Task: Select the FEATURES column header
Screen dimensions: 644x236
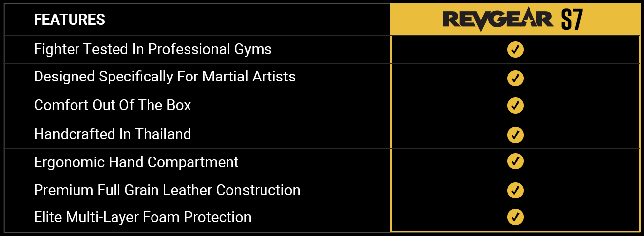Action: pos(70,20)
